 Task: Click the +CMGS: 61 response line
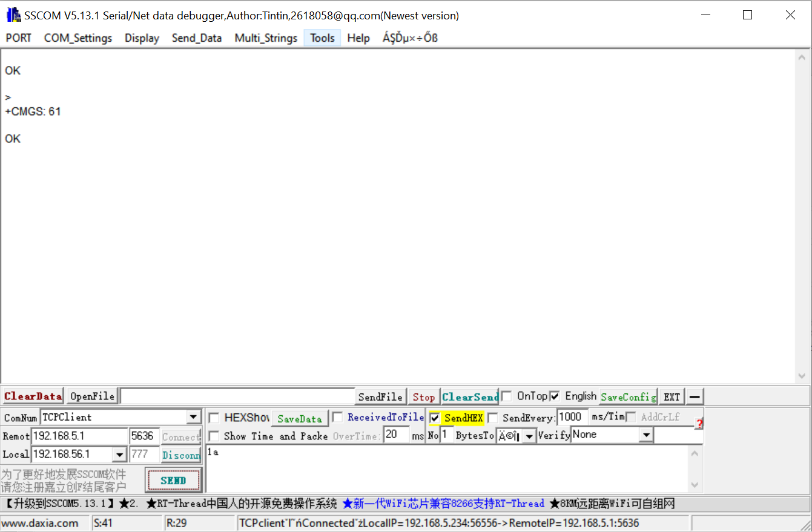click(33, 111)
